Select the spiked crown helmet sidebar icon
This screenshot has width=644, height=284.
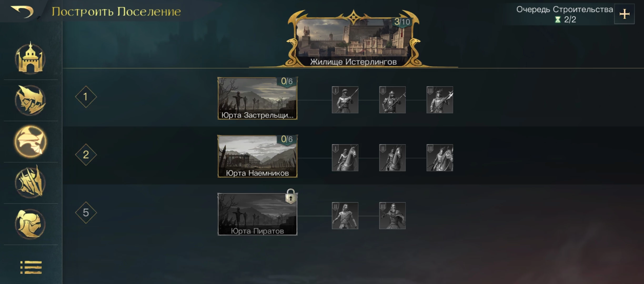pos(30,182)
